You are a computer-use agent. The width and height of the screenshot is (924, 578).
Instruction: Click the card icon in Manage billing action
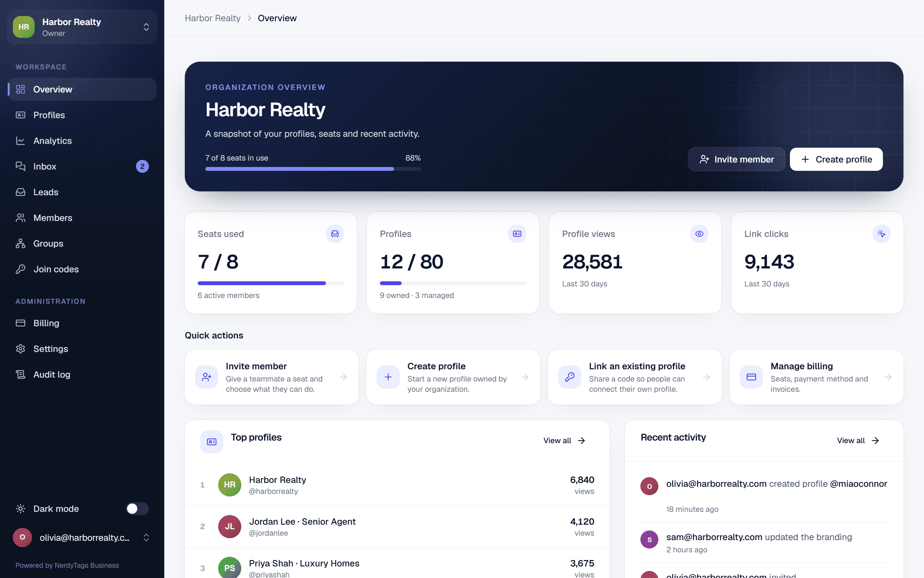tap(751, 377)
